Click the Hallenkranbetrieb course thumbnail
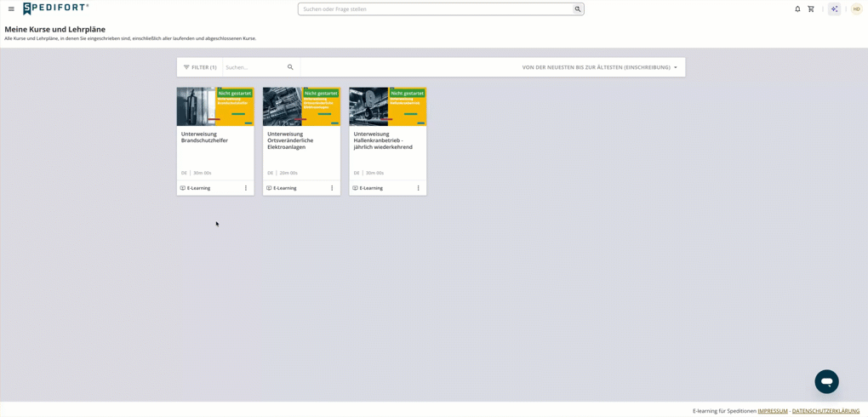This screenshot has height=417, width=868. click(388, 106)
